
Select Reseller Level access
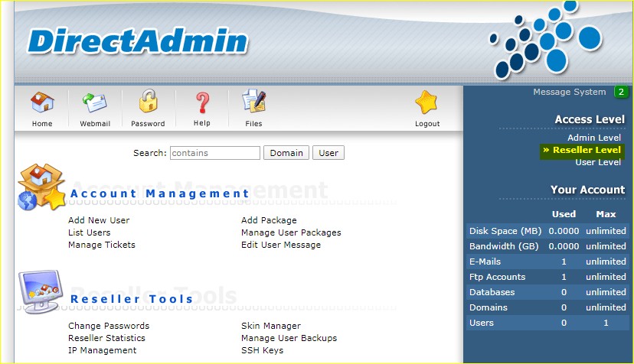pyautogui.click(x=587, y=151)
